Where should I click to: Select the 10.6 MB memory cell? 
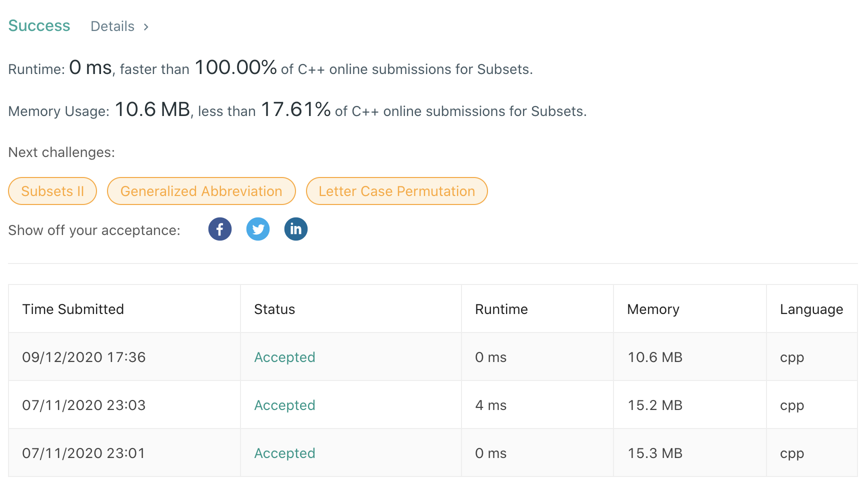pos(655,357)
